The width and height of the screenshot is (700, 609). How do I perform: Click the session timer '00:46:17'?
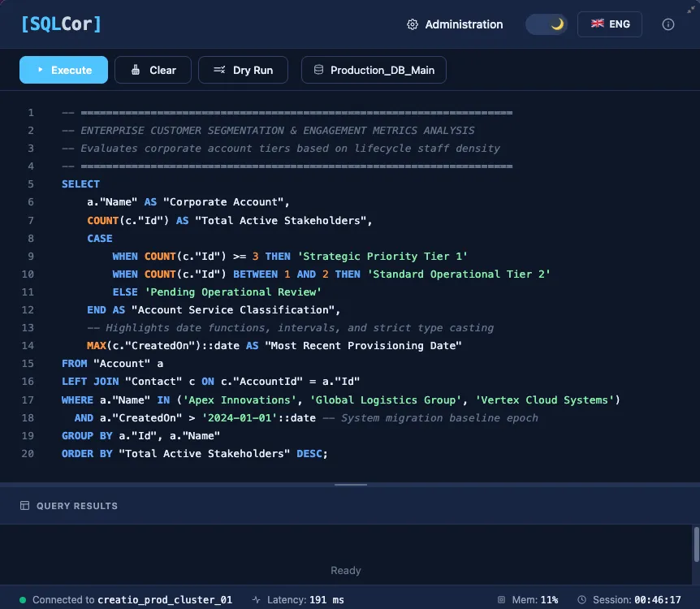click(658, 599)
